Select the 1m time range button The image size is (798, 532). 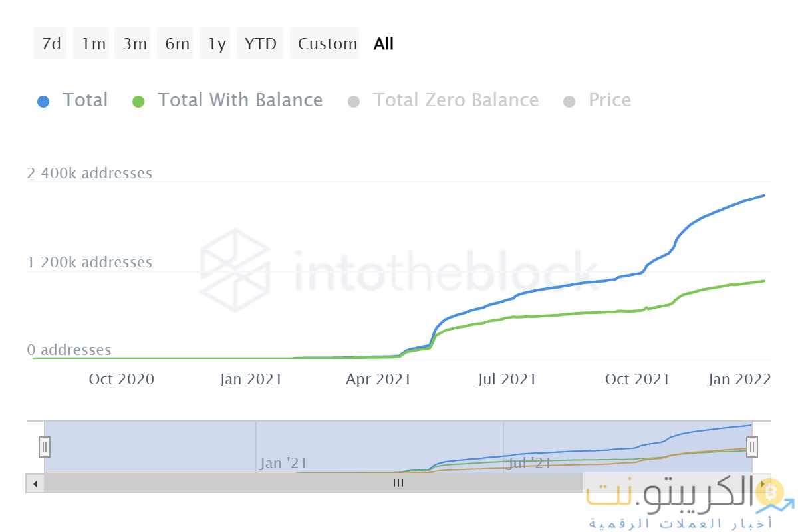(92, 43)
